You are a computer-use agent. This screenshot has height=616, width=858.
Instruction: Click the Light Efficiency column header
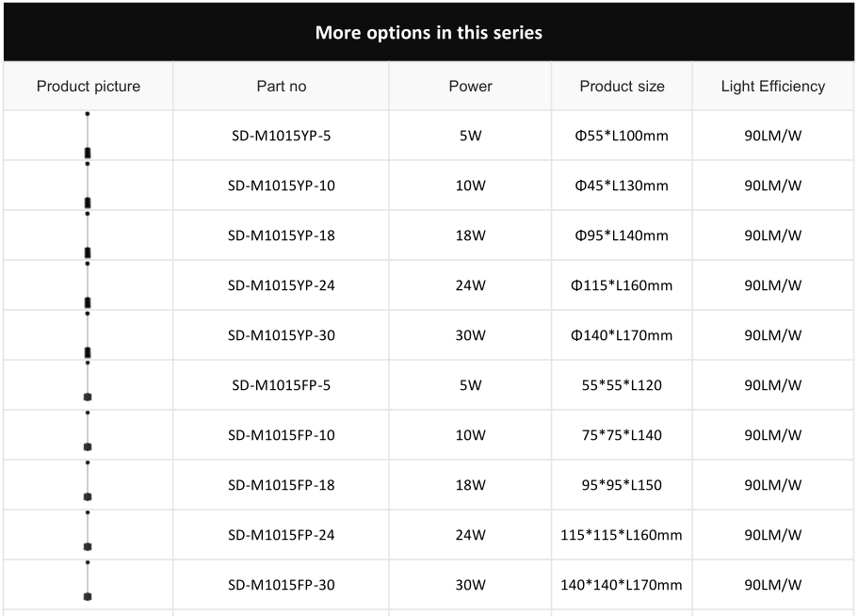pyautogui.click(x=773, y=87)
